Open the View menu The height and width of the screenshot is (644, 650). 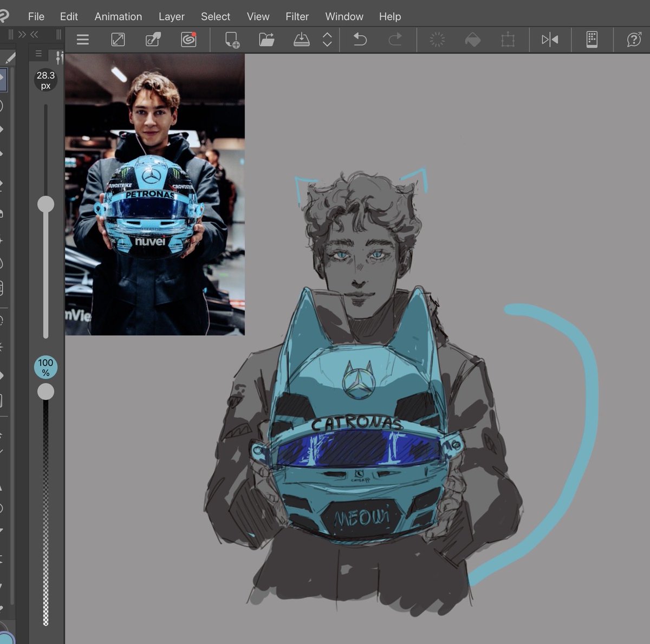[258, 17]
